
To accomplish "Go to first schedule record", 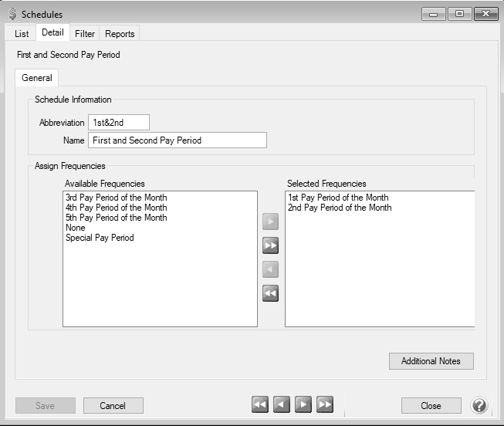I will [260, 404].
